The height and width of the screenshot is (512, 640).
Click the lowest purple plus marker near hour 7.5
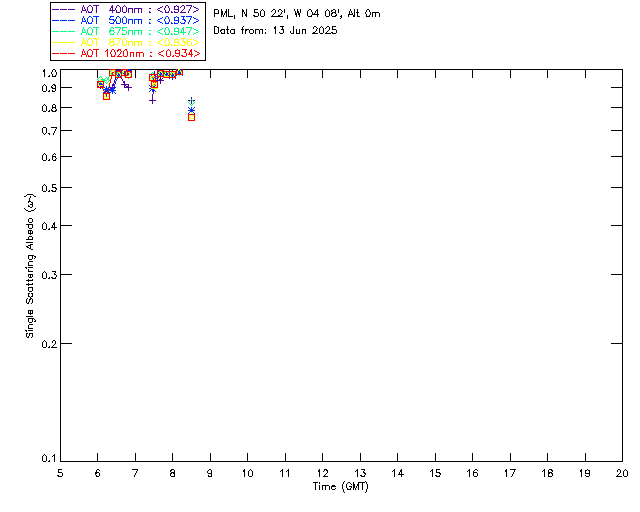point(152,100)
